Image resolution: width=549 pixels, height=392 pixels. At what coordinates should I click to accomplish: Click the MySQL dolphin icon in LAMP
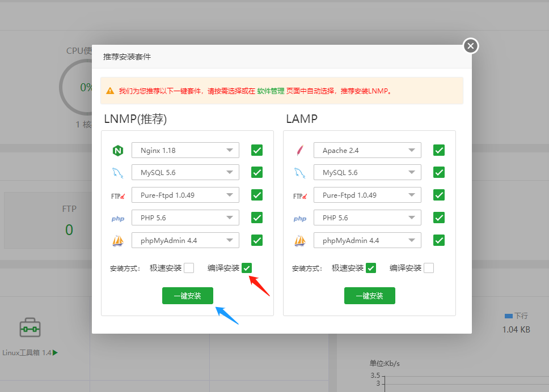[299, 173]
